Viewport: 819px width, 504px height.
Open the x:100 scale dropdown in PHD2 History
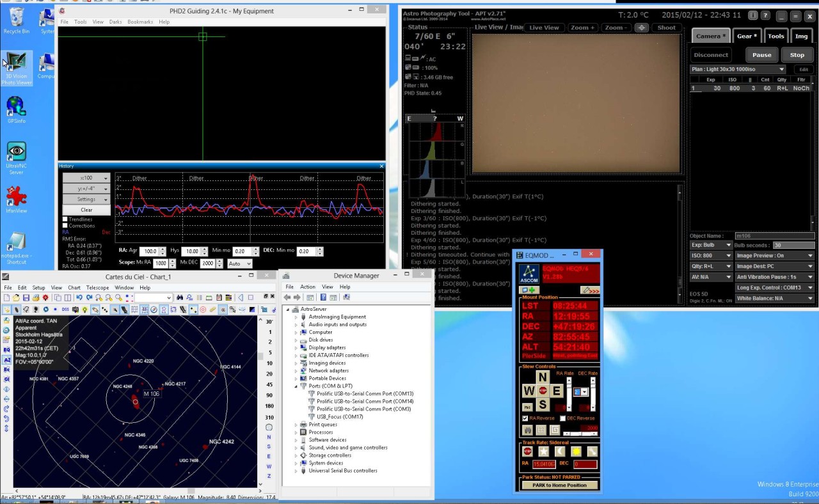tap(86, 178)
